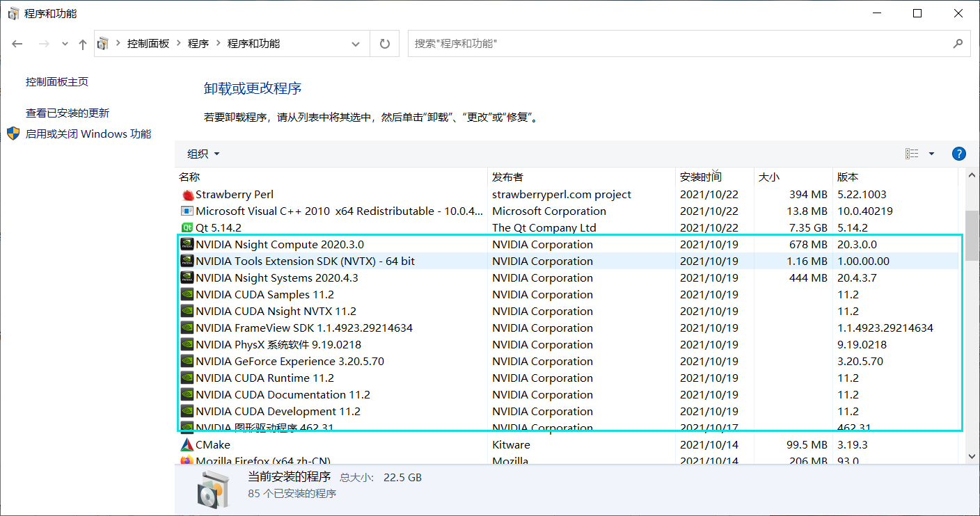Open the help question mark icon
Screen dimensions: 980x516
pos(958,154)
